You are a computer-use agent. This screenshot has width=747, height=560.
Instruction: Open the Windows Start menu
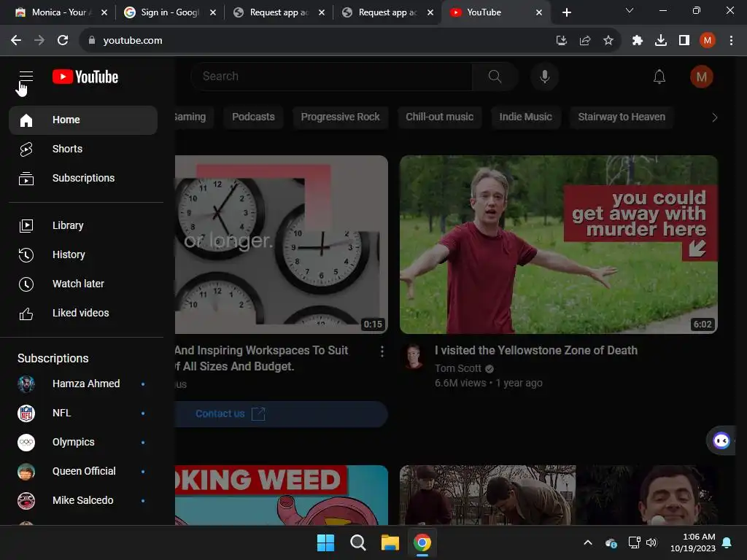326,542
